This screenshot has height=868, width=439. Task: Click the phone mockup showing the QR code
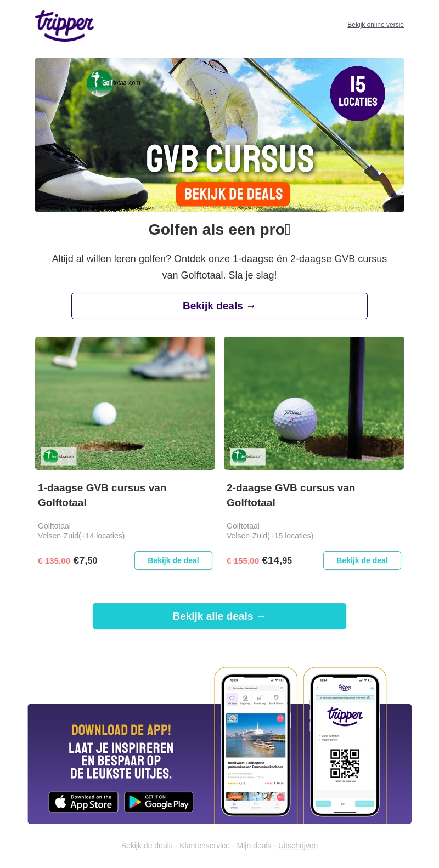(345, 745)
